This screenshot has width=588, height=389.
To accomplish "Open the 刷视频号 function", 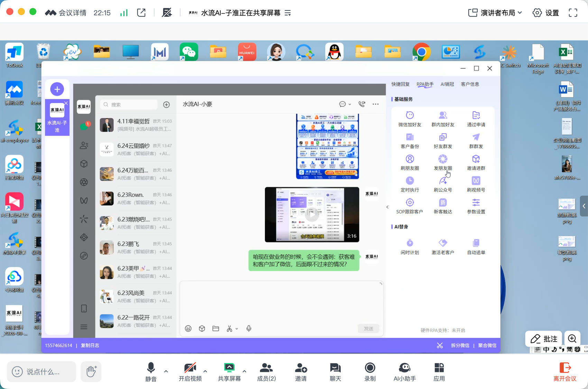I will click(x=476, y=184).
